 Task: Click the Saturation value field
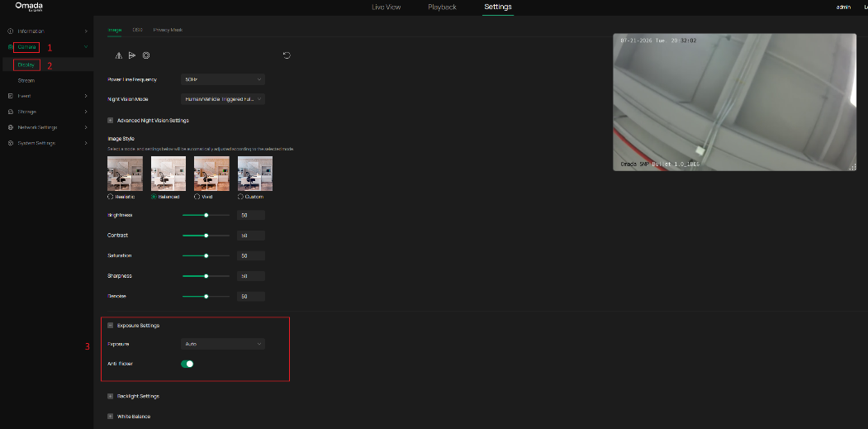[x=251, y=255]
